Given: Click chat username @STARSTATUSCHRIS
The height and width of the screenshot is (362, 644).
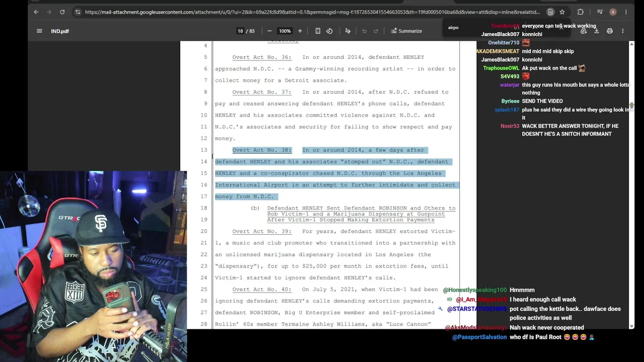Looking at the screenshot, I should pyautogui.click(x=477, y=309).
